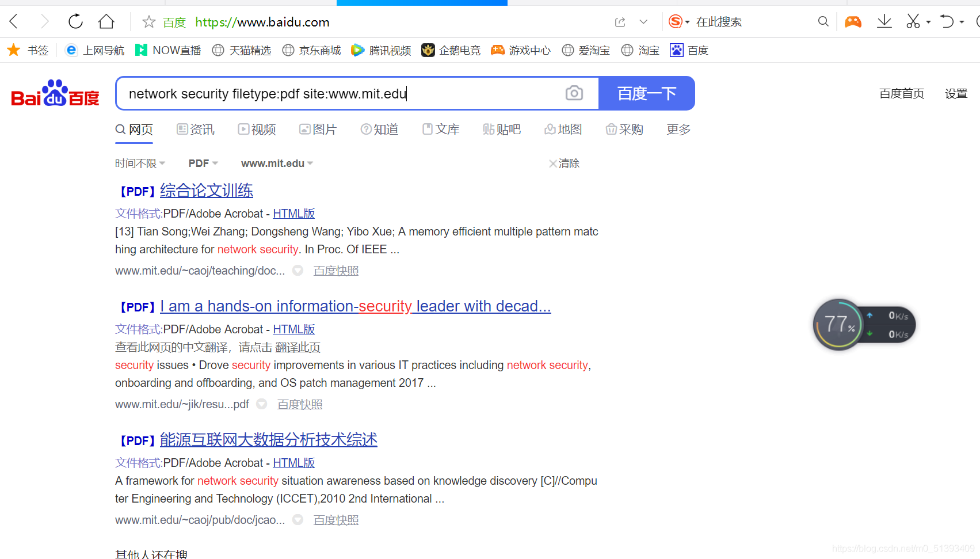980x559 pixels.
Task: Open HTML版 for 综合论文训练 result
Action: [293, 214]
